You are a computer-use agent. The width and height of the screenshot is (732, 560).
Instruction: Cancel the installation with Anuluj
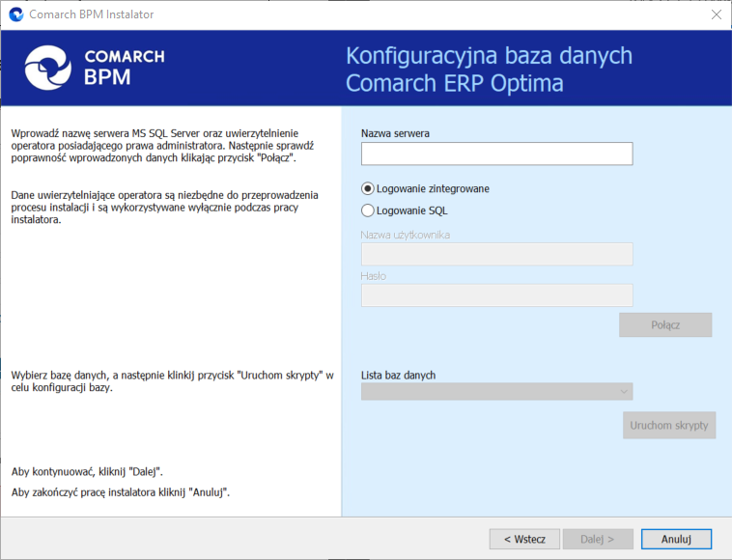coord(676,539)
